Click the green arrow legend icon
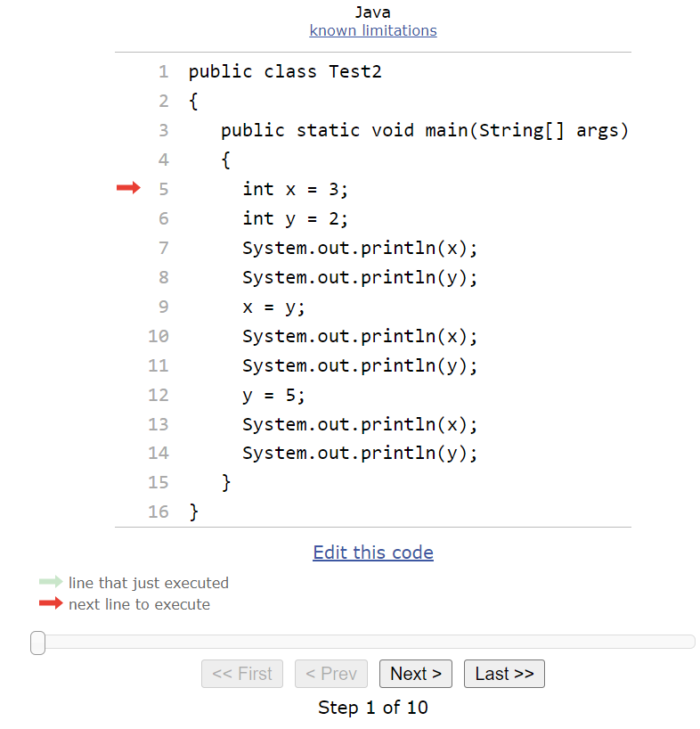 (x=51, y=582)
